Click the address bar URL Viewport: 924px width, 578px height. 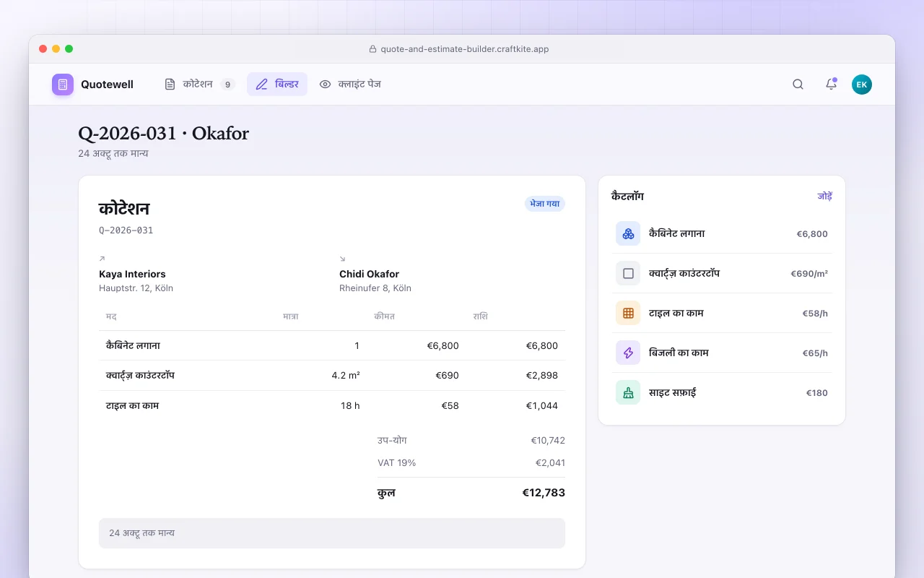coord(465,49)
